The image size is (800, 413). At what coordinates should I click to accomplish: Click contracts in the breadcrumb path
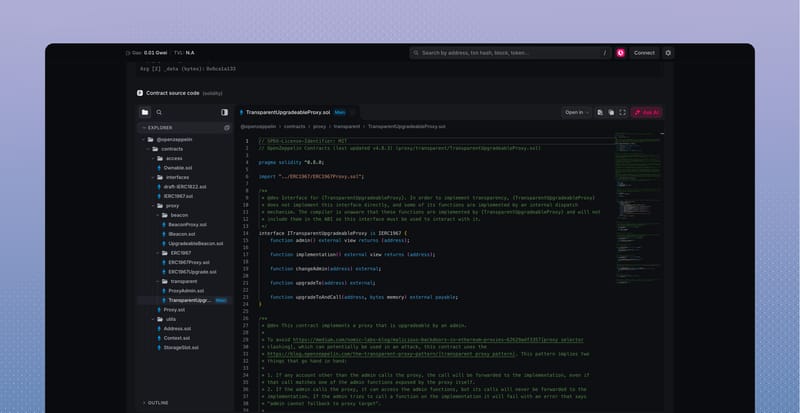(295, 126)
